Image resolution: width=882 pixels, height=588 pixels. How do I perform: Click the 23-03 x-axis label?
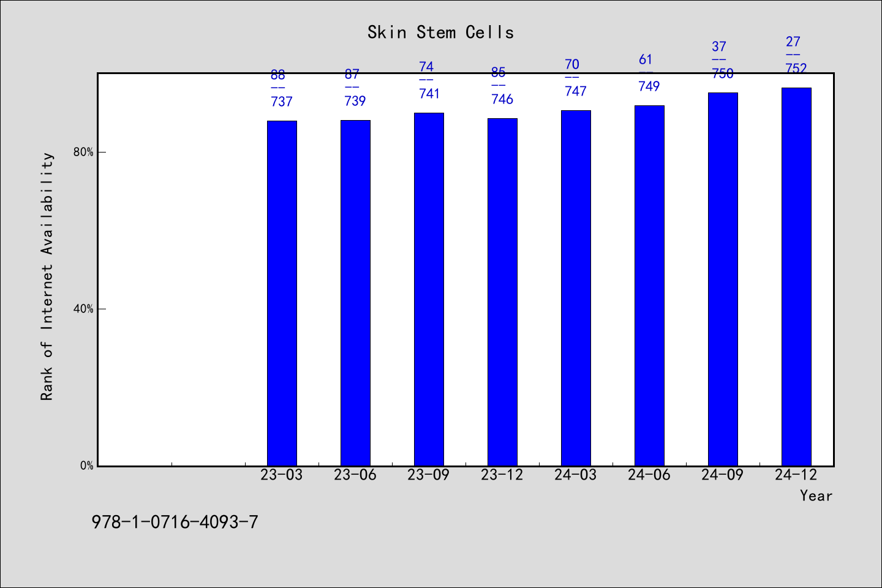coord(282,475)
